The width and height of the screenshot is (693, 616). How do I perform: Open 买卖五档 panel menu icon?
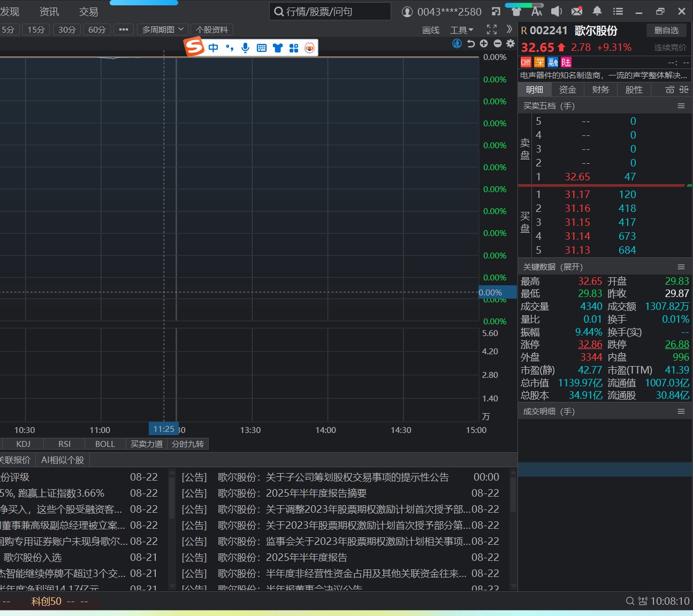pyautogui.click(x=681, y=106)
